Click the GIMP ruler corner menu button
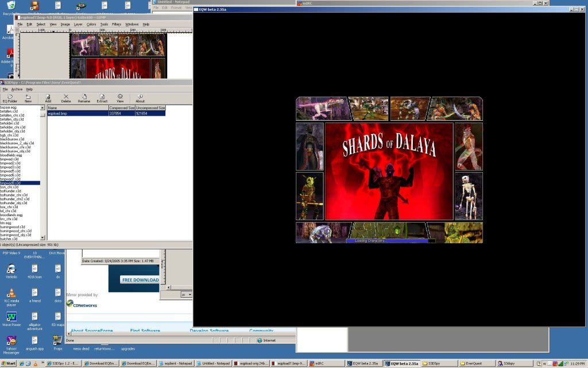 tap(17, 30)
